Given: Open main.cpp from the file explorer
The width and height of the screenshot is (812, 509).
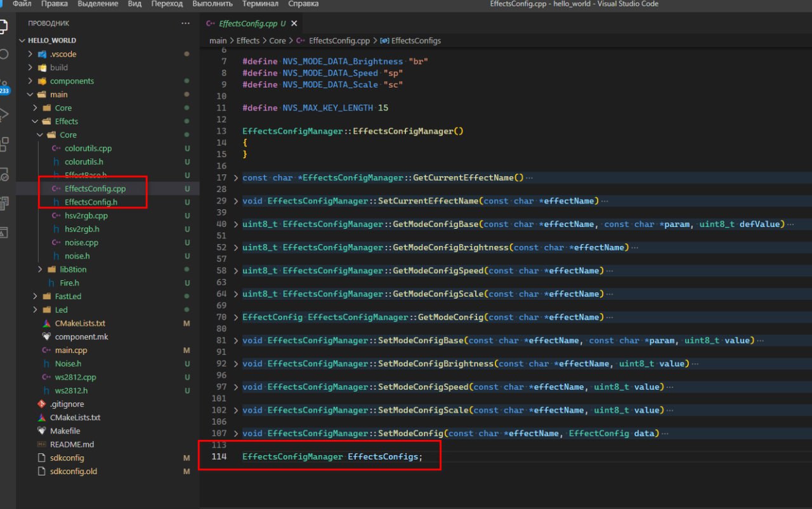Looking at the screenshot, I should coord(71,350).
